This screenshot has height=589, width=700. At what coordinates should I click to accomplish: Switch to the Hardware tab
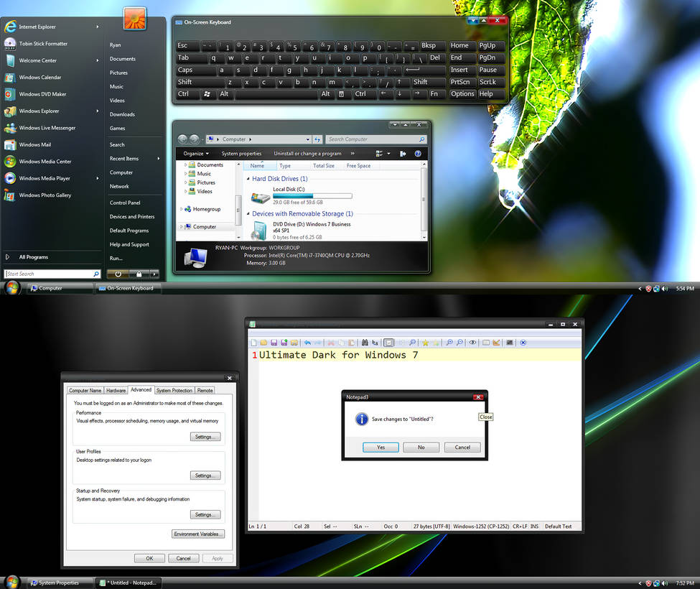116,390
